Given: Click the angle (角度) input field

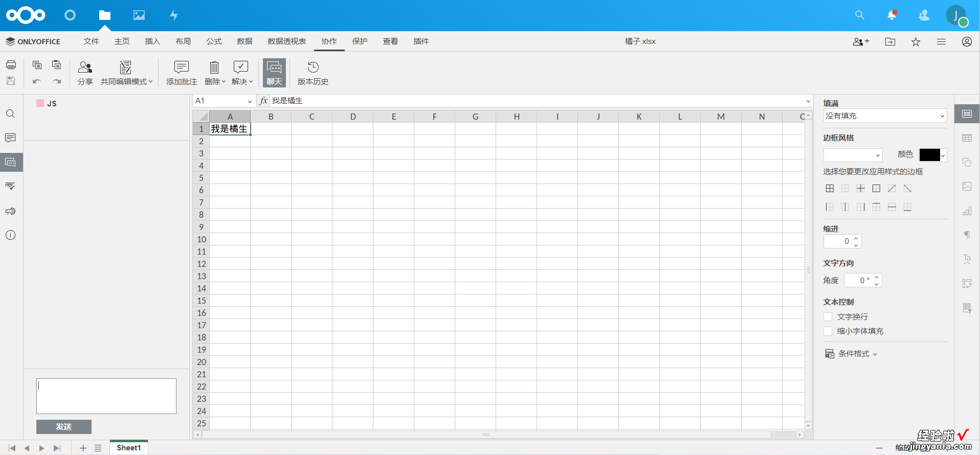Looking at the screenshot, I should click(x=858, y=280).
